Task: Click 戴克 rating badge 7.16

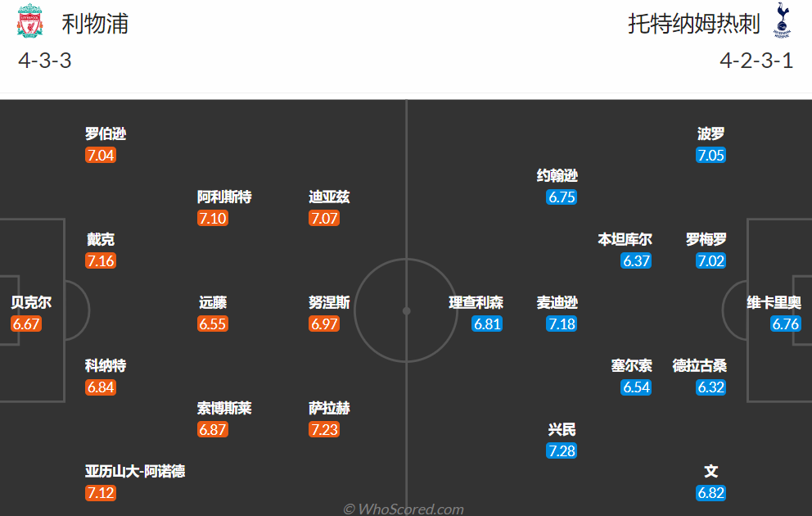Action: pos(101,260)
